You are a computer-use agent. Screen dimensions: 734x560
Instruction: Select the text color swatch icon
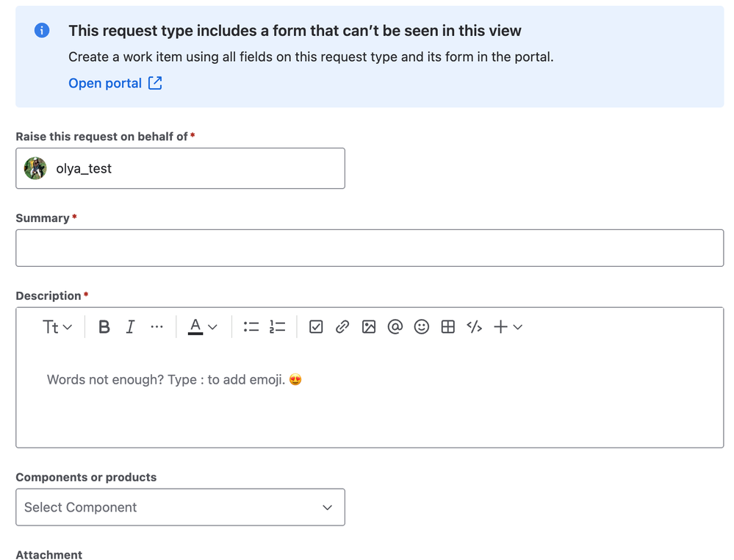point(197,326)
